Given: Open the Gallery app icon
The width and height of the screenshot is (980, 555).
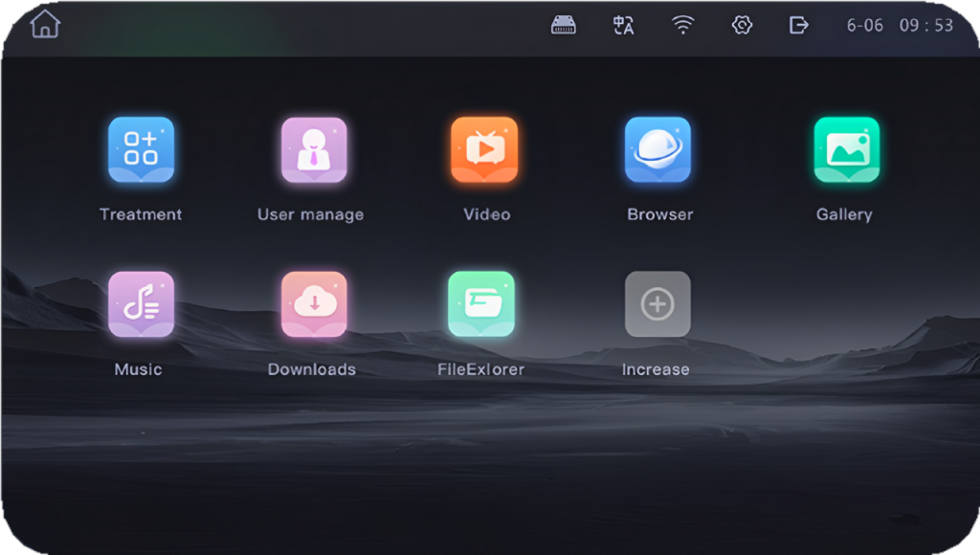Looking at the screenshot, I should click(x=846, y=150).
